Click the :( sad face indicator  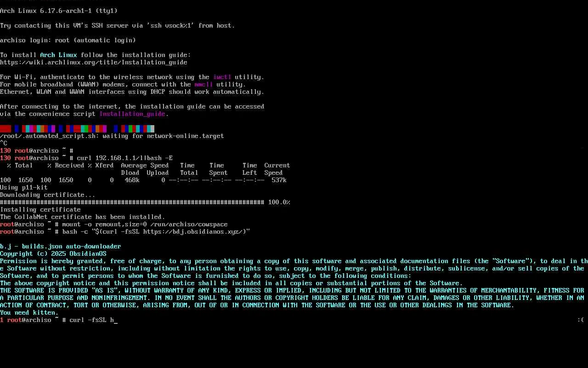pos(581,320)
